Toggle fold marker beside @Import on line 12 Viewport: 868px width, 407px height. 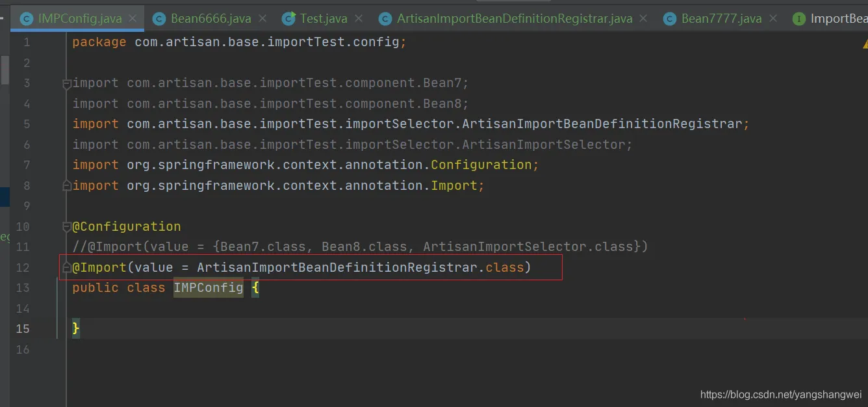click(66, 268)
